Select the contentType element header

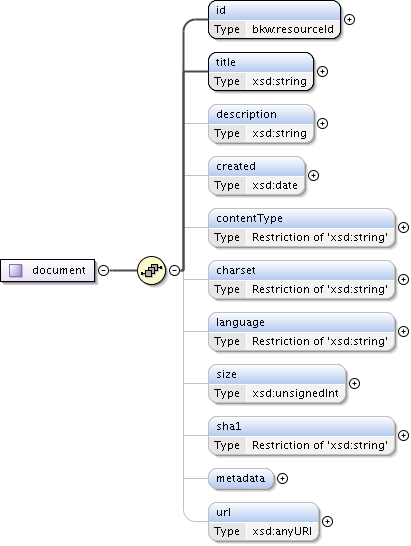pyautogui.click(x=302, y=218)
